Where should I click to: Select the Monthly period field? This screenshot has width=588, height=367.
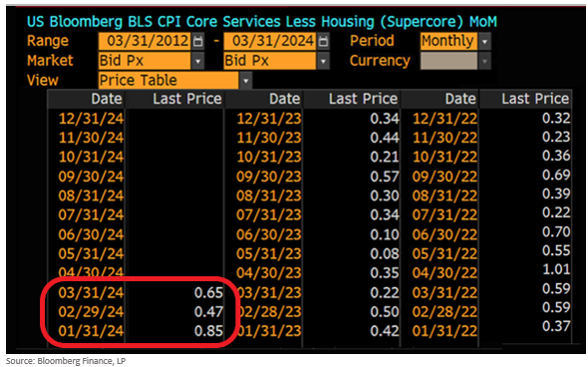tap(448, 41)
